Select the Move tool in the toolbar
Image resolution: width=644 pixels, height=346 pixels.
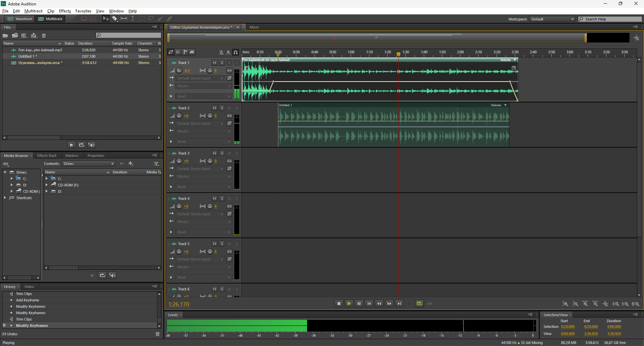tap(106, 19)
